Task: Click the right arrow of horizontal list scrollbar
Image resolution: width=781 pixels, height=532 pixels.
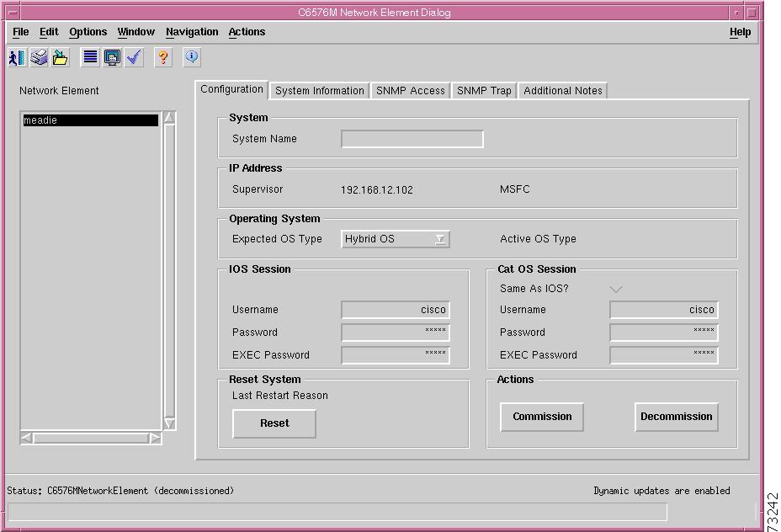Action: click(x=155, y=439)
